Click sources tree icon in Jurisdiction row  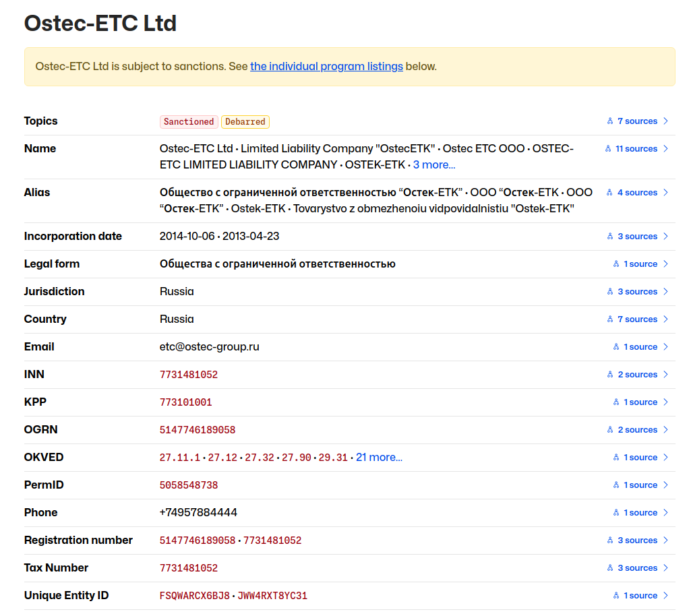click(610, 292)
